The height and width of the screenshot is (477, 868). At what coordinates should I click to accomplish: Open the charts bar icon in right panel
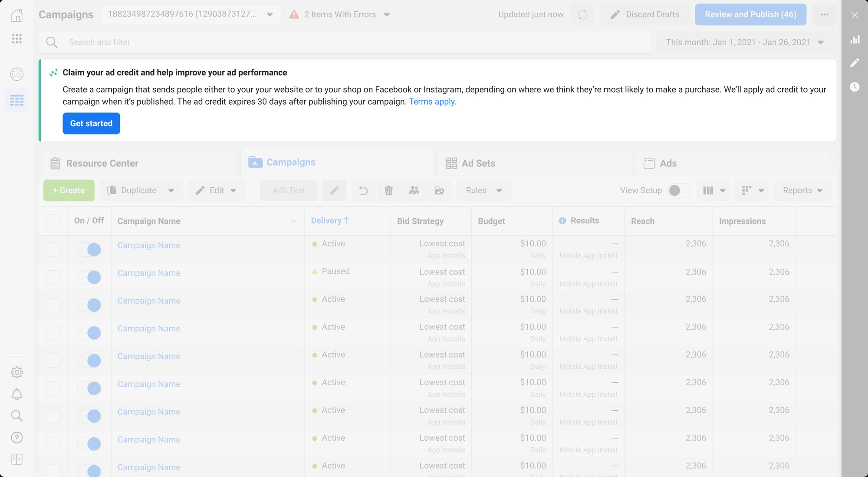click(x=855, y=40)
